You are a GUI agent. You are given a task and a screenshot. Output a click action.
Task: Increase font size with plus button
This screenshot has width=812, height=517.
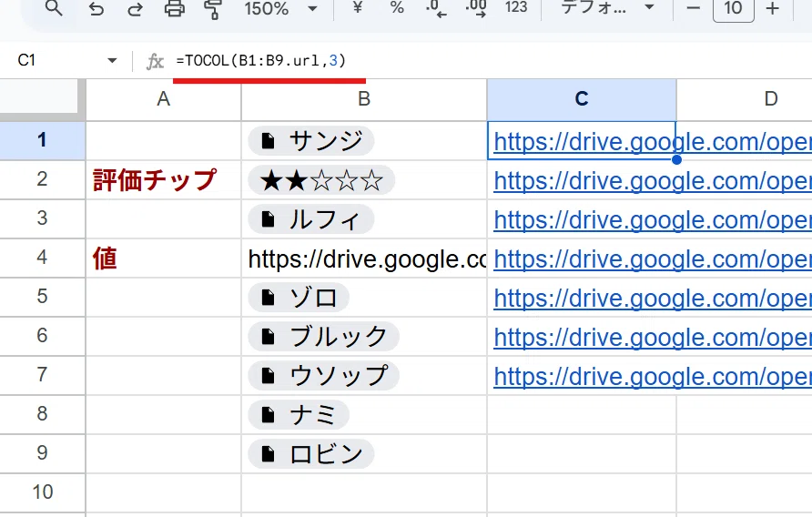tap(772, 8)
